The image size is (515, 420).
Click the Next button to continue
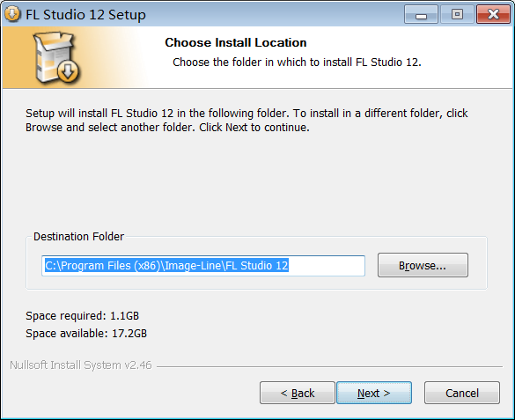pyautogui.click(x=374, y=393)
